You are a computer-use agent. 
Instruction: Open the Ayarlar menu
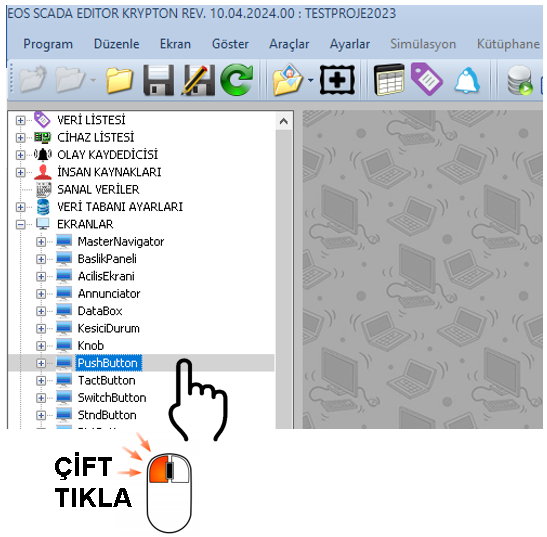coord(350,44)
